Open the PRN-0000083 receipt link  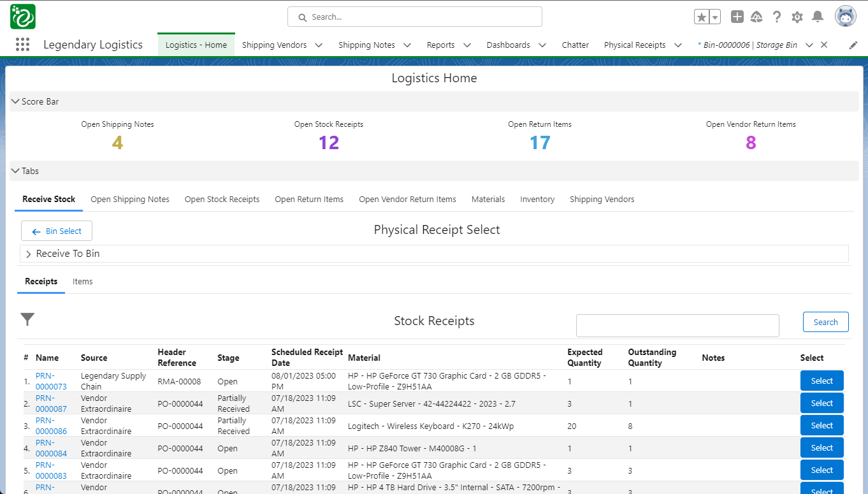click(51, 470)
